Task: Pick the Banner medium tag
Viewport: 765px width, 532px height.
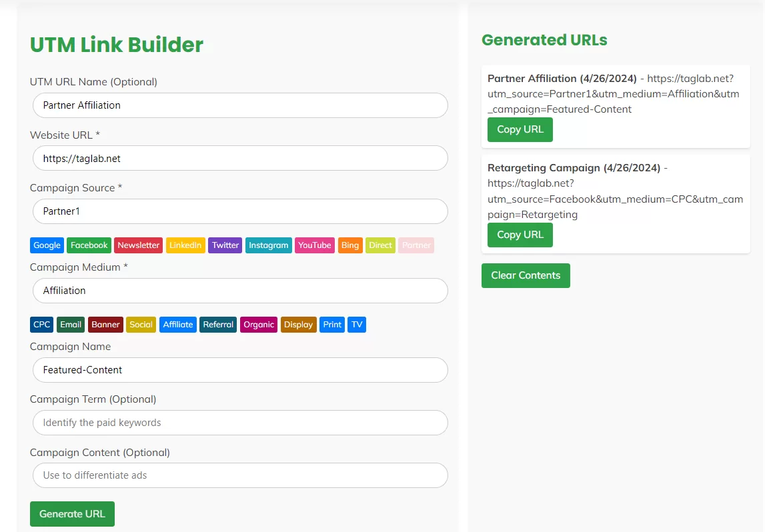Action: 105,325
